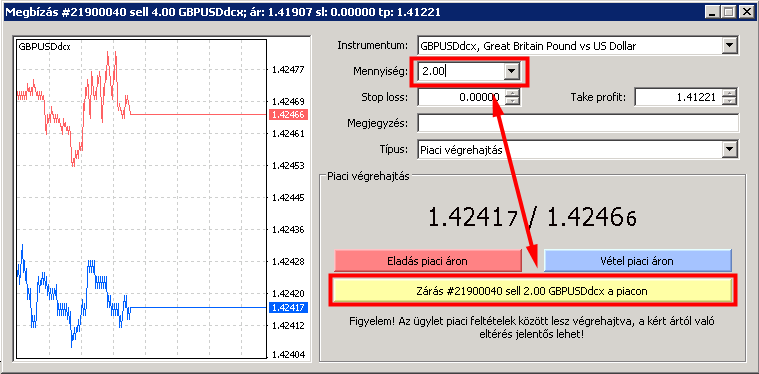Decrease Take profit with the down arrow
The image size is (759, 374).
(x=729, y=101)
